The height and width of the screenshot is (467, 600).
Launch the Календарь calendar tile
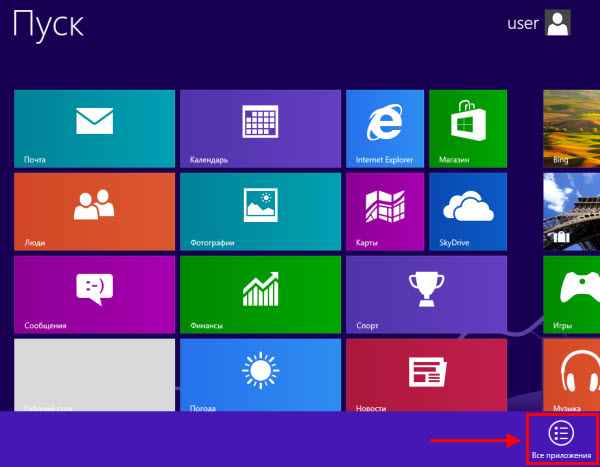click(x=259, y=128)
